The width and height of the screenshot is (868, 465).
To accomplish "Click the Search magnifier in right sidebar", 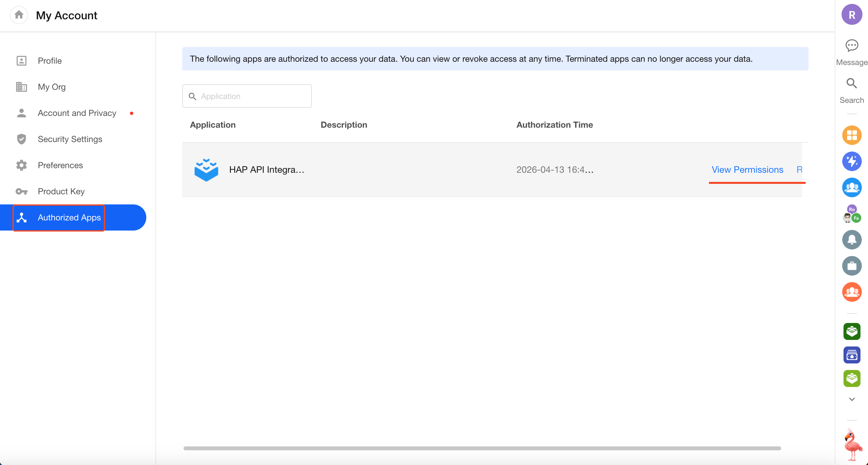I will pos(851,84).
